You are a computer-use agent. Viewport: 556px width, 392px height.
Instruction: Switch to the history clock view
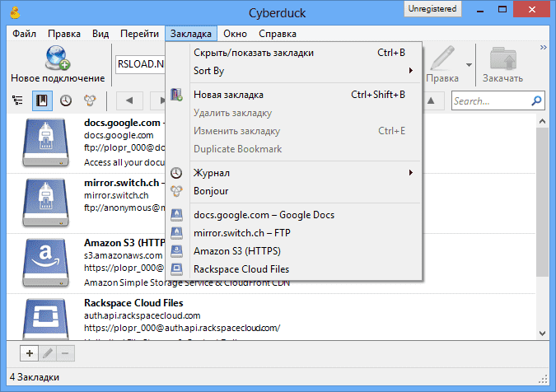pos(65,100)
